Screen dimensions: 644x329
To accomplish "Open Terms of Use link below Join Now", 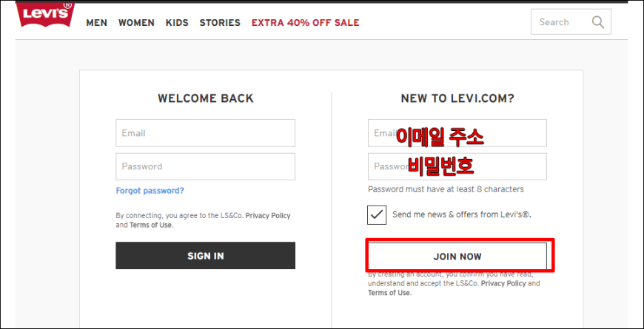I will [389, 293].
